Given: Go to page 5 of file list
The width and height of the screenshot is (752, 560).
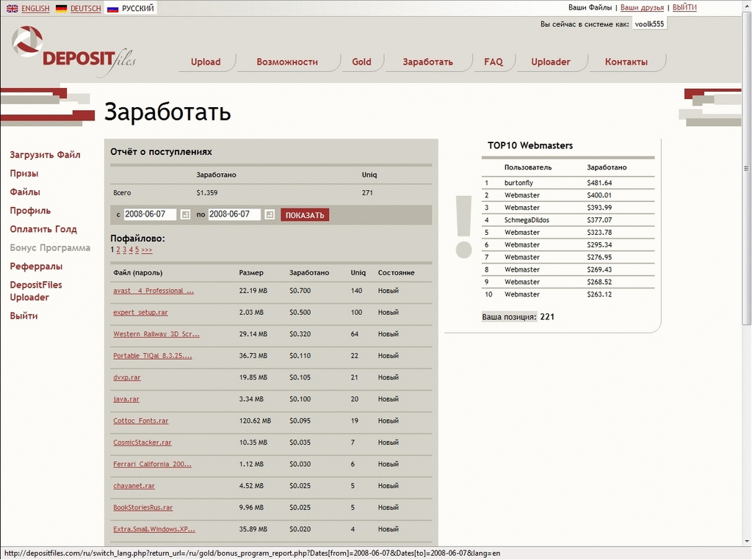Looking at the screenshot, I should [x=137, y=250].
